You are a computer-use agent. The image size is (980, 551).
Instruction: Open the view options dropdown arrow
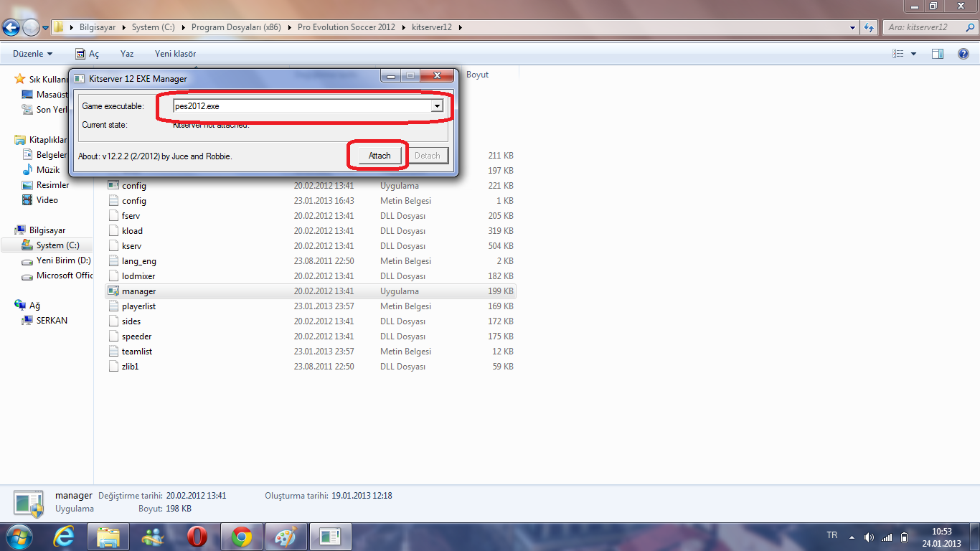(913, 54)
